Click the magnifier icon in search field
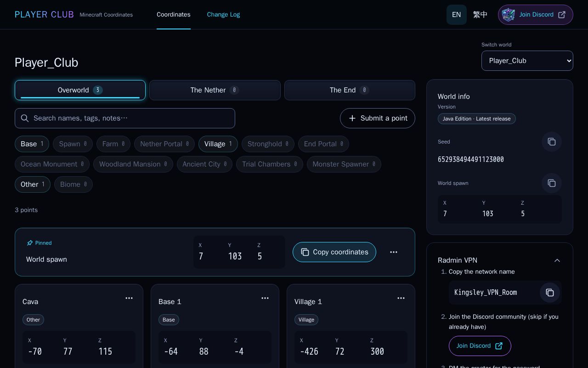The width and height of the screenshot is (588, 368). pos(25,118)
